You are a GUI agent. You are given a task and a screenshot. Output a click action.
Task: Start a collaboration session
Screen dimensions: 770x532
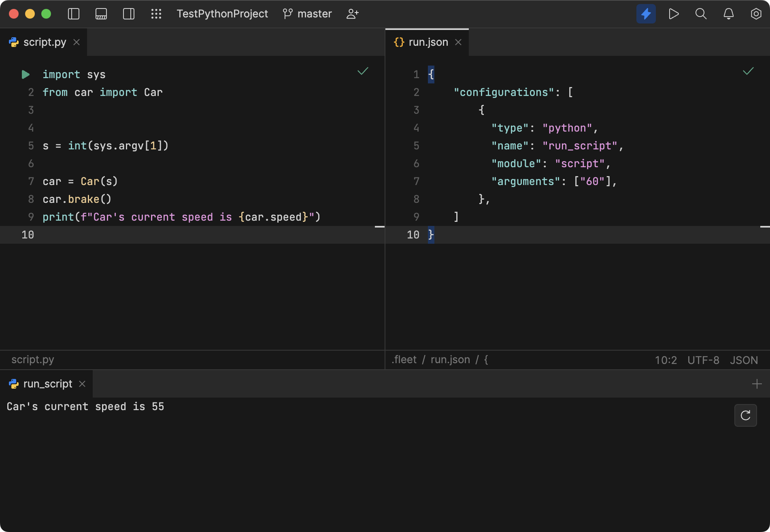(x=352, y=13)
